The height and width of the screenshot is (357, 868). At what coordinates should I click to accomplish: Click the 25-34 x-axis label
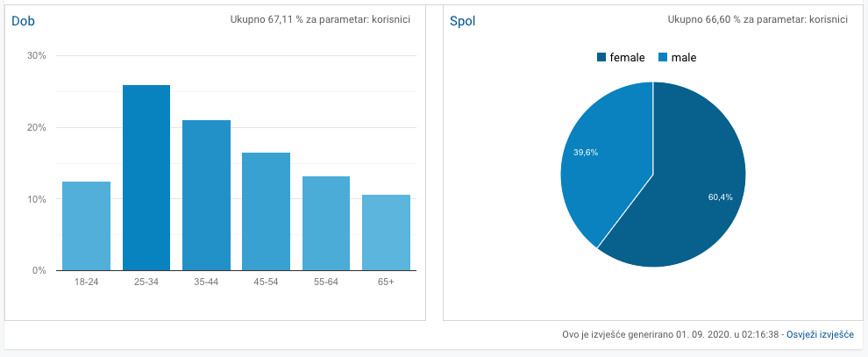pos(146,282)
